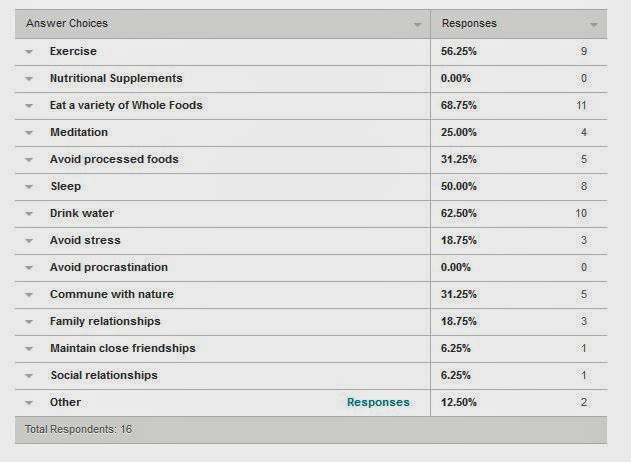This screenshot has width=631, height=462.
Task: Expand the Meditation row arrow
Action: click(29, 133)
